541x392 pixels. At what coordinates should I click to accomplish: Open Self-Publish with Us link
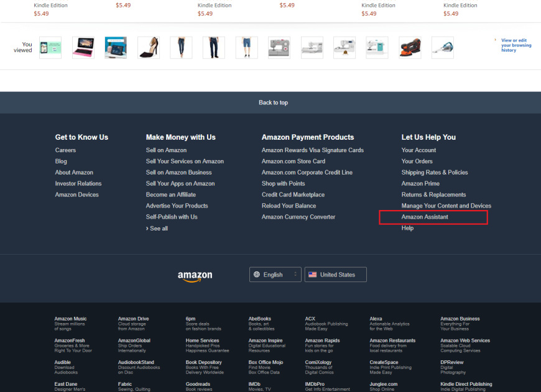pyautogui.click(x=172, y=217)
